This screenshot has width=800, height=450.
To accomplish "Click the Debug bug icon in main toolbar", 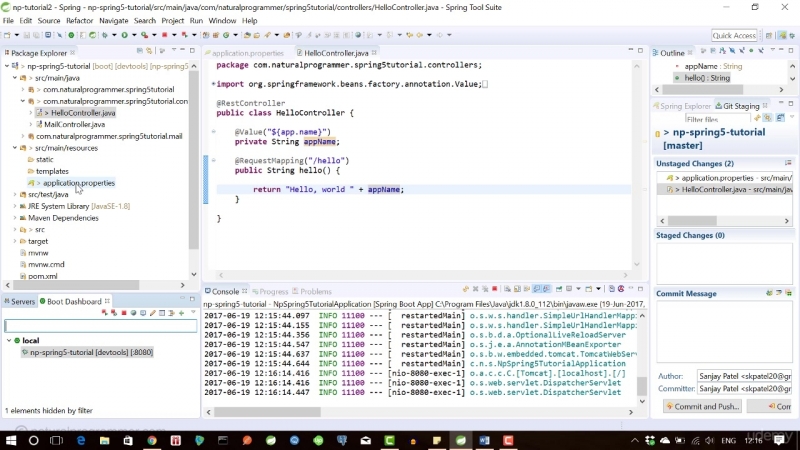I will [105, 35].
